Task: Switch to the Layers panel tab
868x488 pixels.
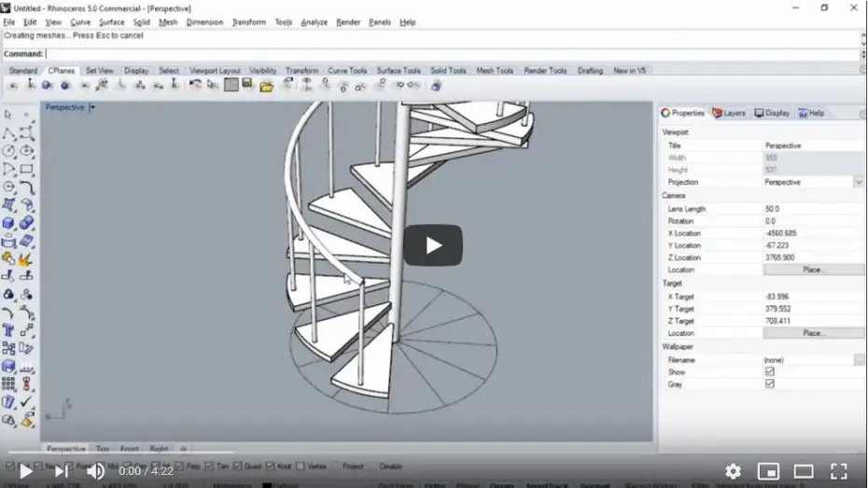Action: click(x=729, y=113)
